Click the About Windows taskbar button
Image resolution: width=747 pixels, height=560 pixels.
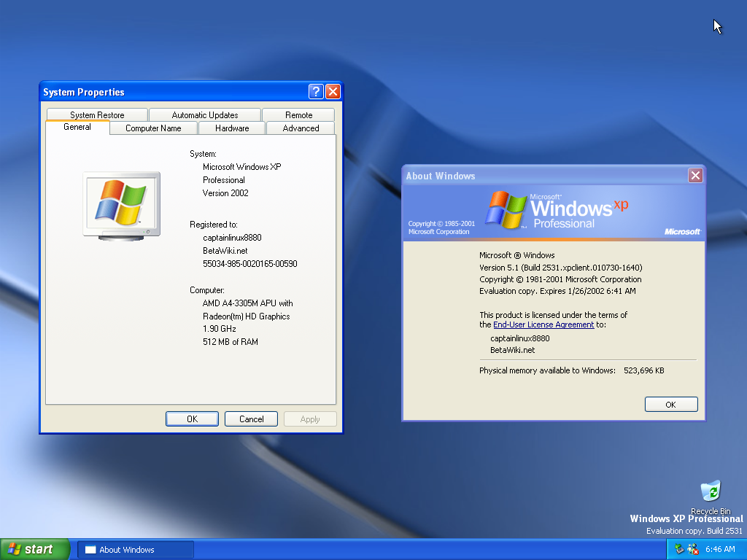[x=135, y=550]
